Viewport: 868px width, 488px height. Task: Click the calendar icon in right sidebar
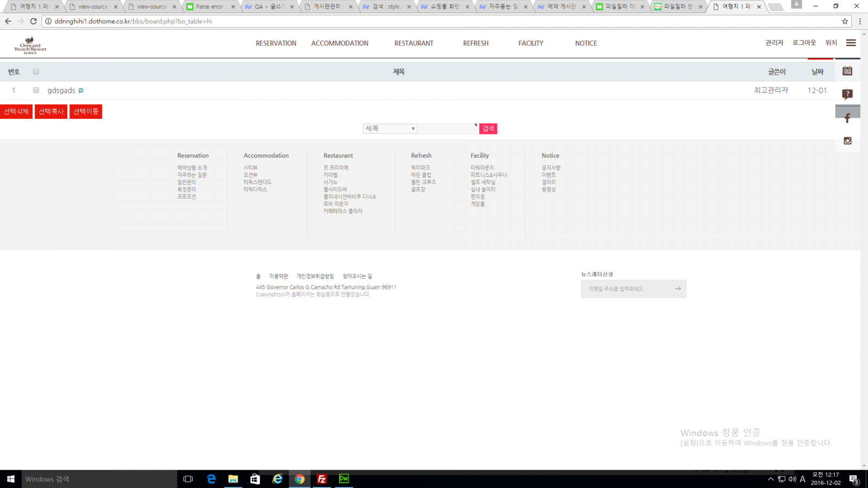pyautogui.click(x=847, y=71)
